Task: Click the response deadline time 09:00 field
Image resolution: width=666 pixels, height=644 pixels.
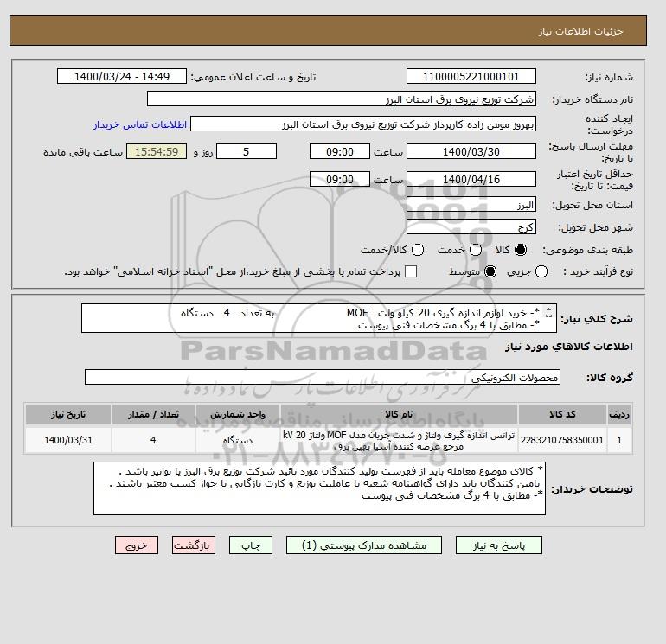Action: click(x=340, y=151)
